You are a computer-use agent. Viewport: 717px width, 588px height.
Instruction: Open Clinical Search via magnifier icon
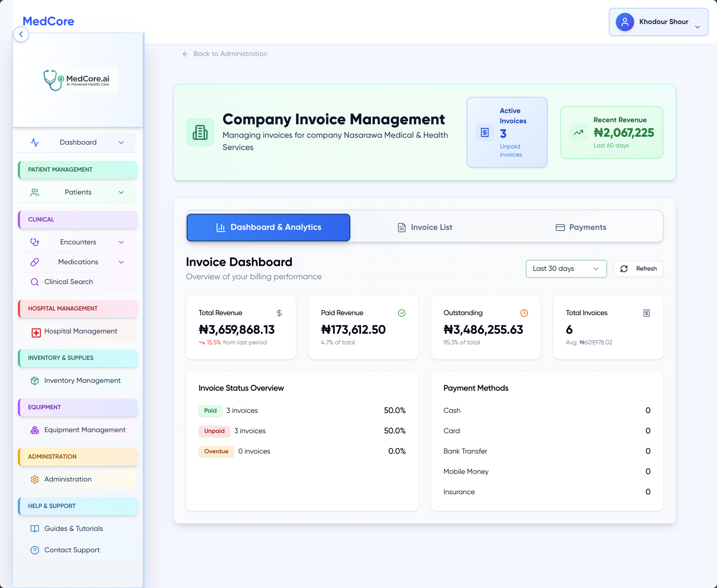click(35, 282)
